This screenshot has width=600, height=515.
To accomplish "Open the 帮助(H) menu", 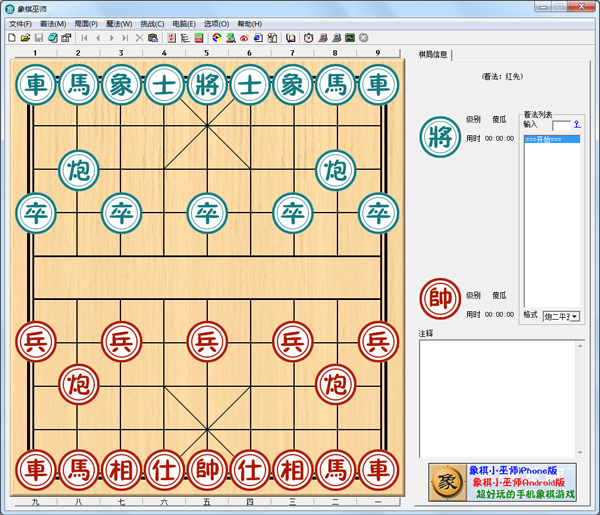I will point(249,24).
